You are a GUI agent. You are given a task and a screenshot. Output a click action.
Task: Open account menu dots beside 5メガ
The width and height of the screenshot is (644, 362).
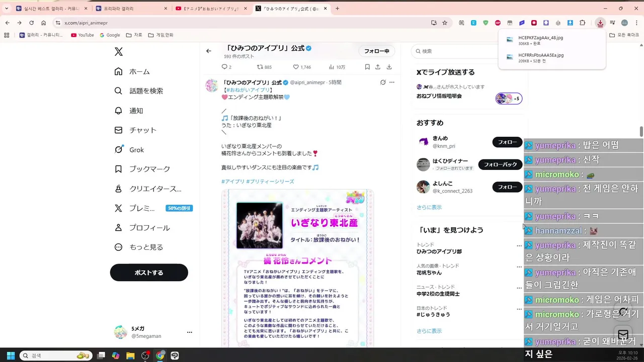point(190,332)
